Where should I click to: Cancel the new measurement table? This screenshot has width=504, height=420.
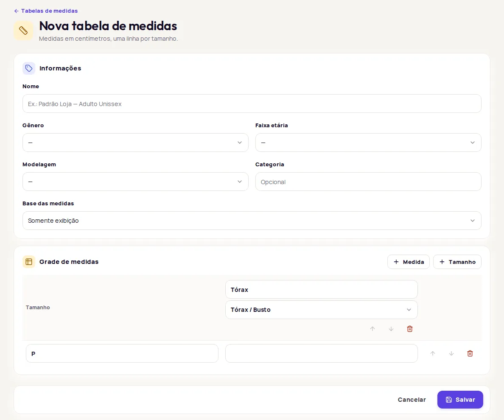[412, 400]
